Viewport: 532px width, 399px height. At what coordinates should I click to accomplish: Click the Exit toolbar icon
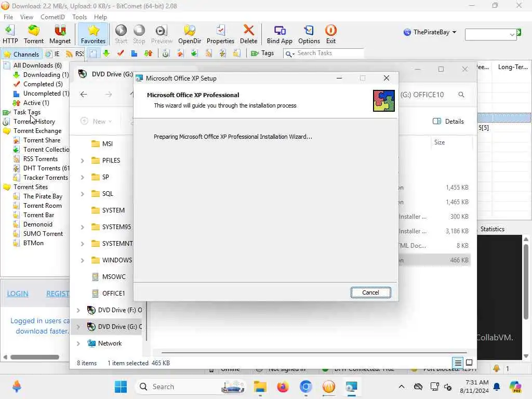(x=331, y=34)
